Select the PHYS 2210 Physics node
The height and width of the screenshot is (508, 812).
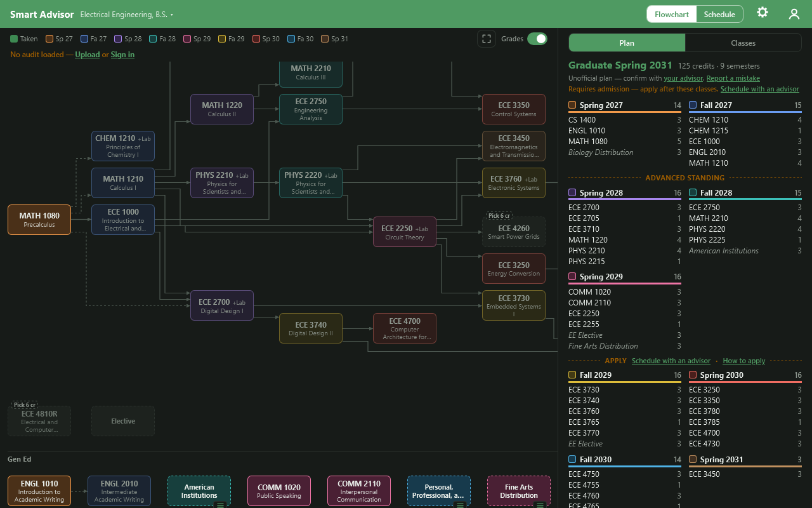coord(222,183)
